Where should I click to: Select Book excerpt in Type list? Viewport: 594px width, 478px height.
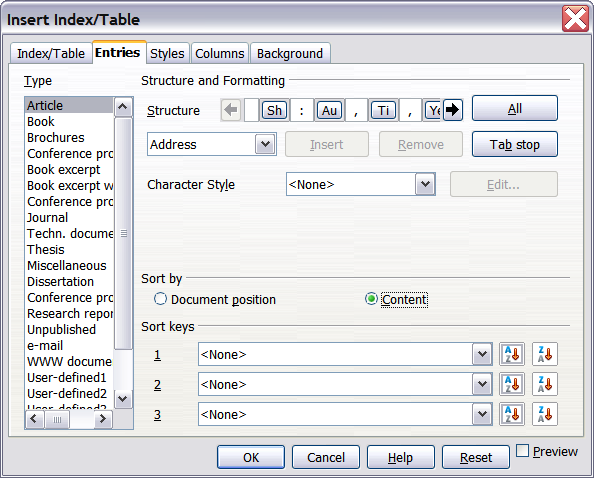coord(69,170)
